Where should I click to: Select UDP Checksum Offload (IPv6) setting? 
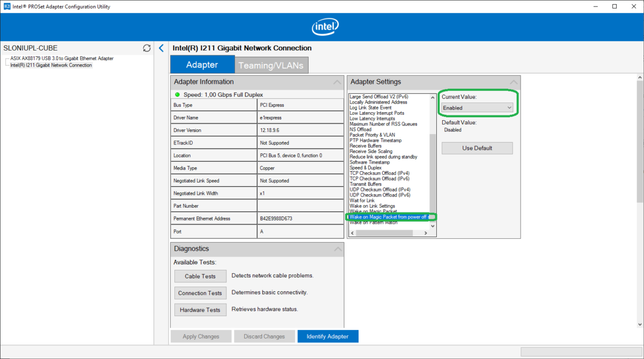tap(380, 195)
